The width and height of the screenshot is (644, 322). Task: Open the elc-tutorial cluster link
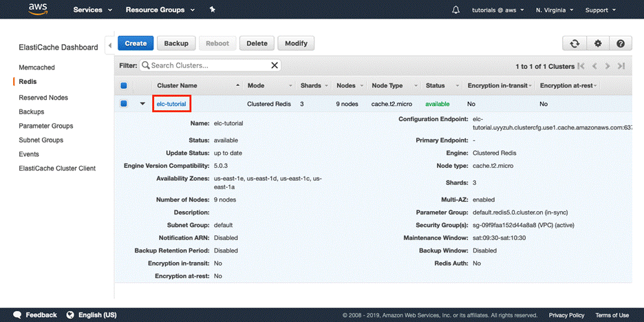coord(171,104)
